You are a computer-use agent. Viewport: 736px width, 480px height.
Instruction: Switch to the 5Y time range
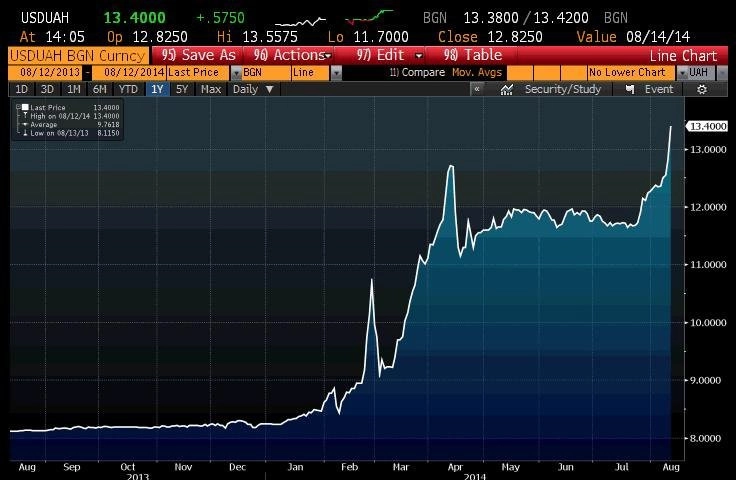(x=181, y=89)
